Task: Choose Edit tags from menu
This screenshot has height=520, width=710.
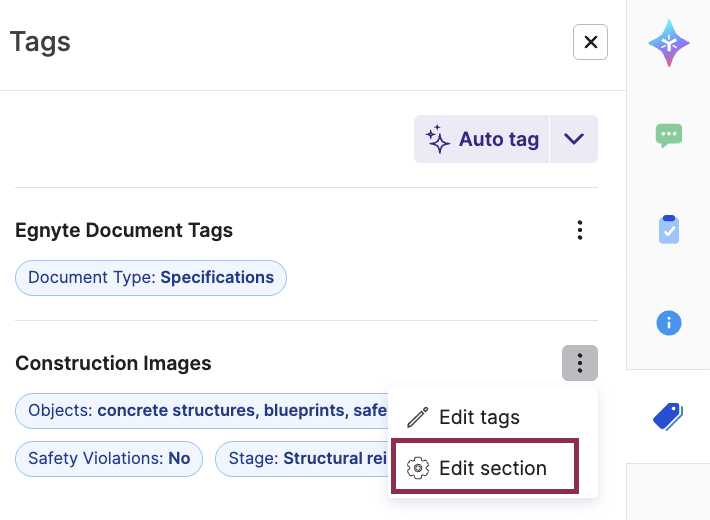Action: pyautogui.click(x=493, y=417)
